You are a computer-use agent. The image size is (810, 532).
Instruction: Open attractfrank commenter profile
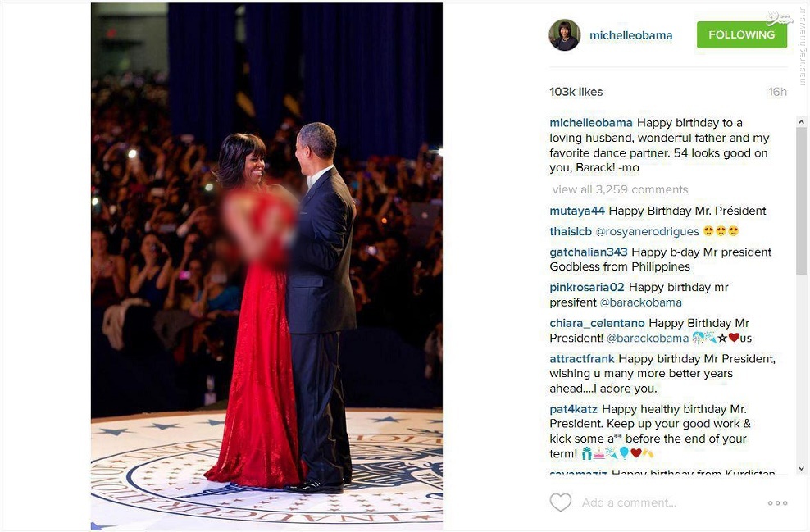(x=582, y=358)
